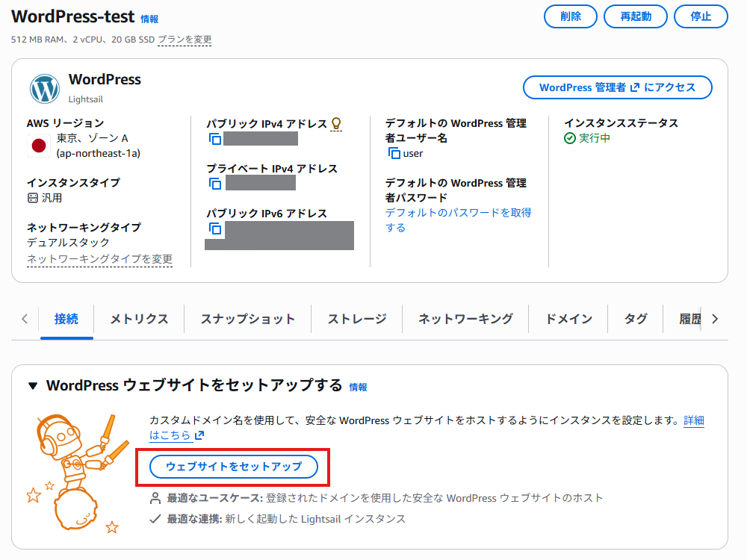Open the ドメイン tab

click(x=568, y=319)
